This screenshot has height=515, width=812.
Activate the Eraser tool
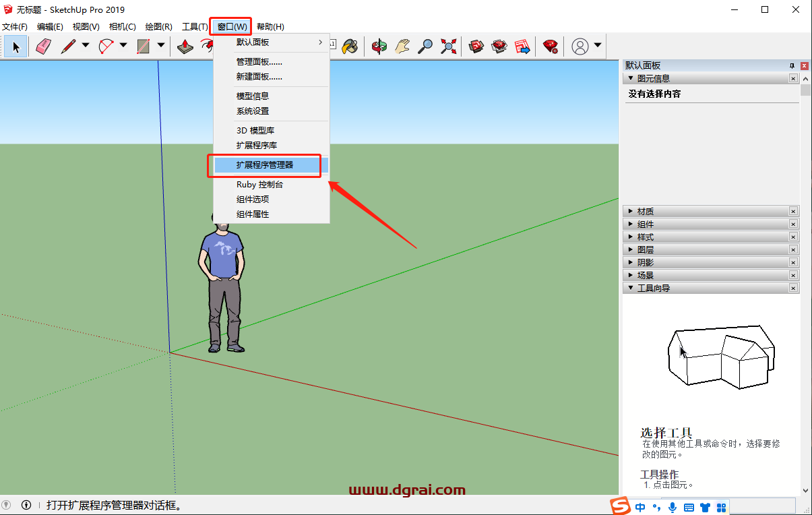(42, 47)
